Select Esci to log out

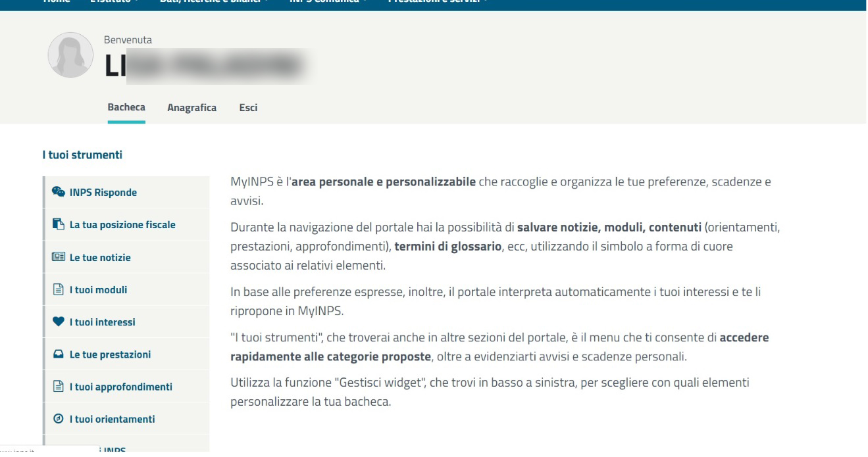pyautogui.click(x=248, y=108)
